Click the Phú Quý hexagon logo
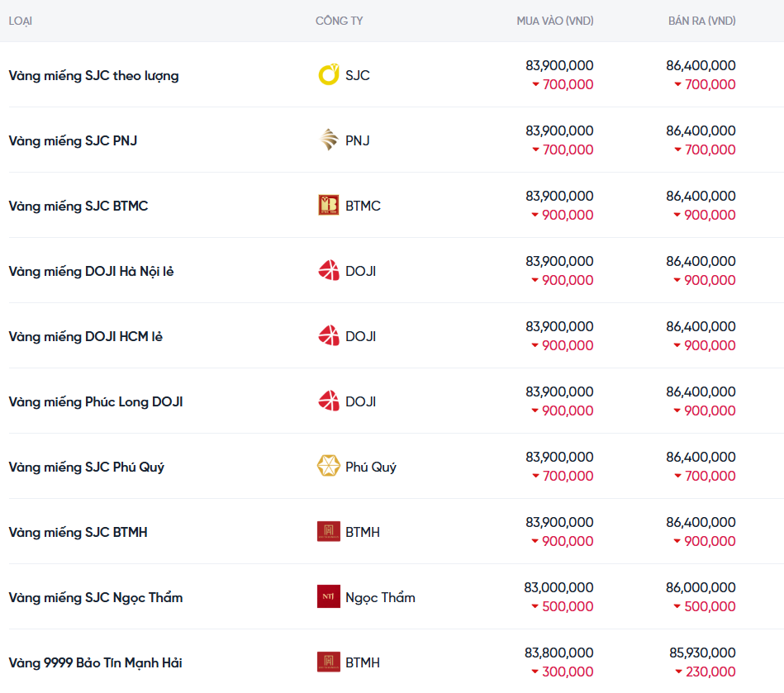784x693 pixels. click(x=328, y=467)
